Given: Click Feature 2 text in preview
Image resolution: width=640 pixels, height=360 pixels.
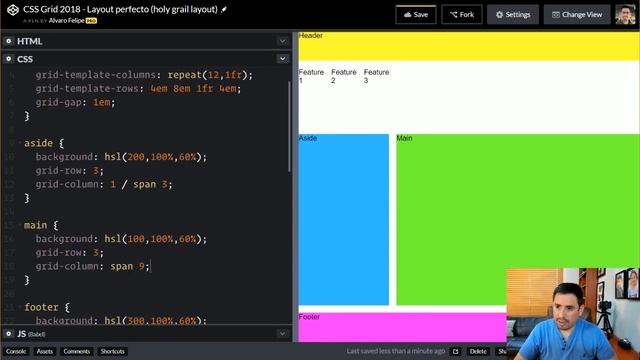Looking at the screenshot, I should point(344,76).
